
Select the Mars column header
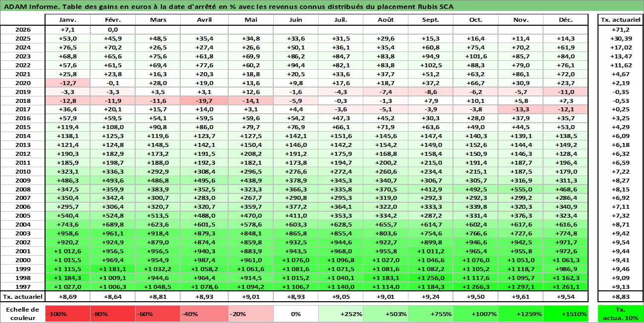point(158,20)
